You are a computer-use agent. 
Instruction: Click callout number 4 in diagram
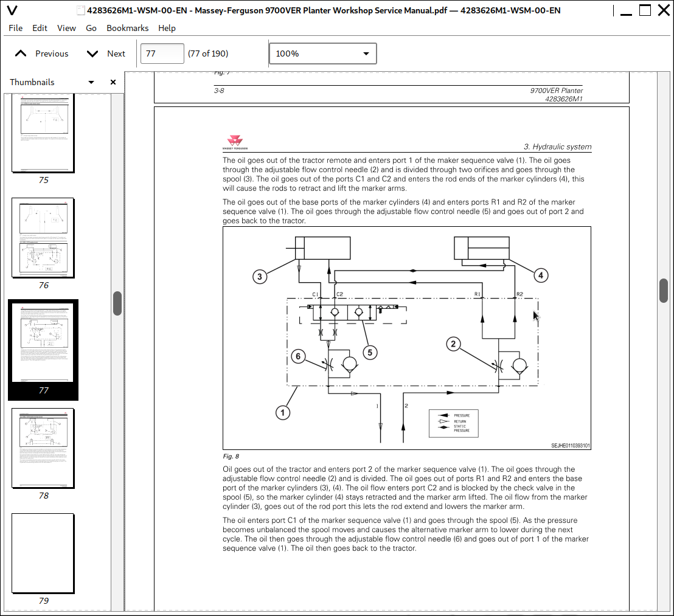tap(541, 275)
